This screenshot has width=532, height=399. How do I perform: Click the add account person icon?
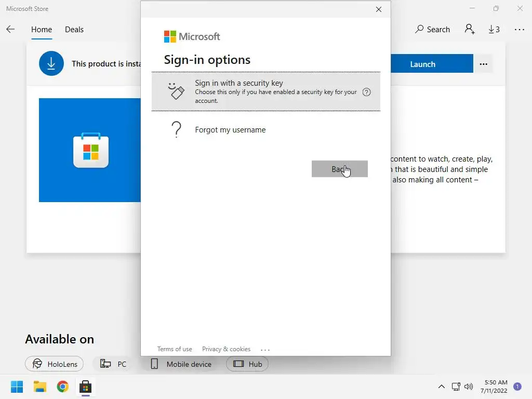tap(470, 29)
